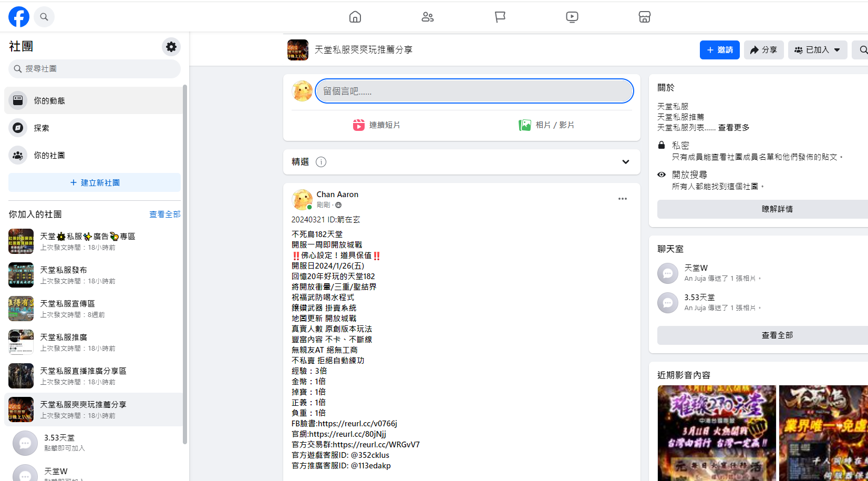The width and height of the screenshot is (868, 481).
Task: Open the reurl.cc/WRGvV7 交易群 link
Action: coord(376,445)
